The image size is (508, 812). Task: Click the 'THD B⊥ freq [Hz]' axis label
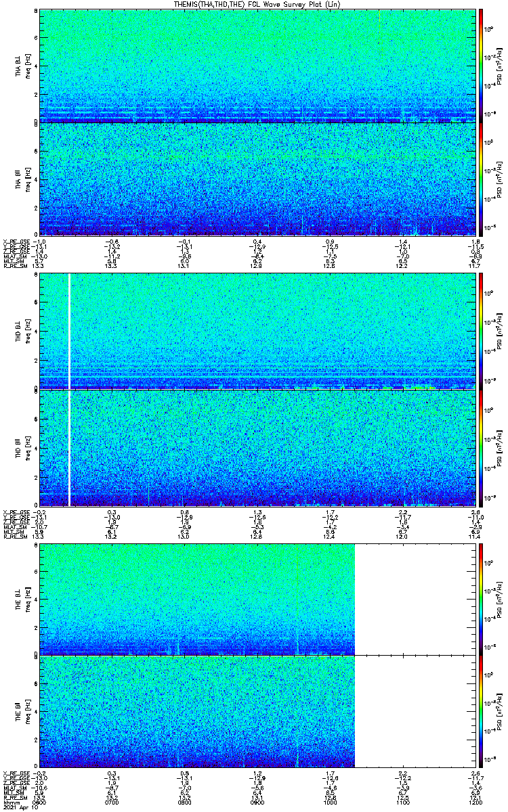[x=22, y=330]
